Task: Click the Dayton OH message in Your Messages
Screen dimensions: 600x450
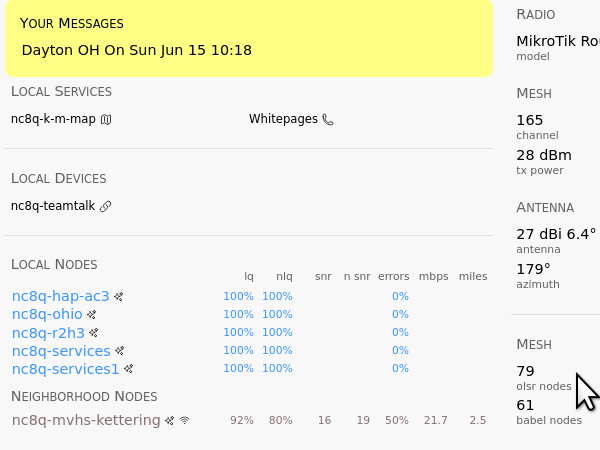Action: (x=136, y=50)
